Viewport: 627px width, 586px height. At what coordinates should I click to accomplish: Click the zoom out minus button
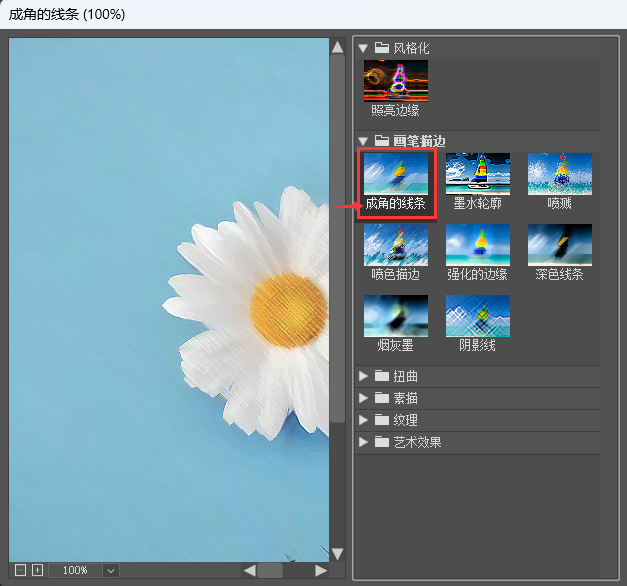tap(21, 570)
